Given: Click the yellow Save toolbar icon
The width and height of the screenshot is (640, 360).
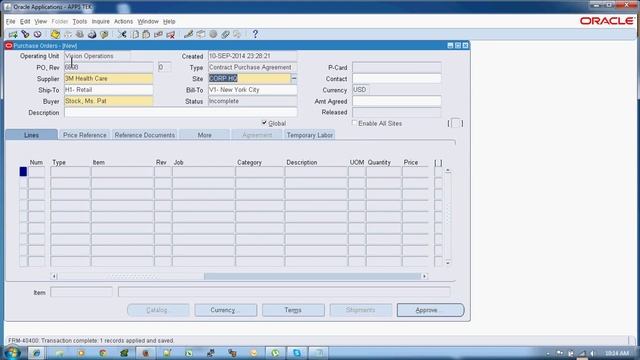Looking at the screenshot, I should (x=55, y=34).
